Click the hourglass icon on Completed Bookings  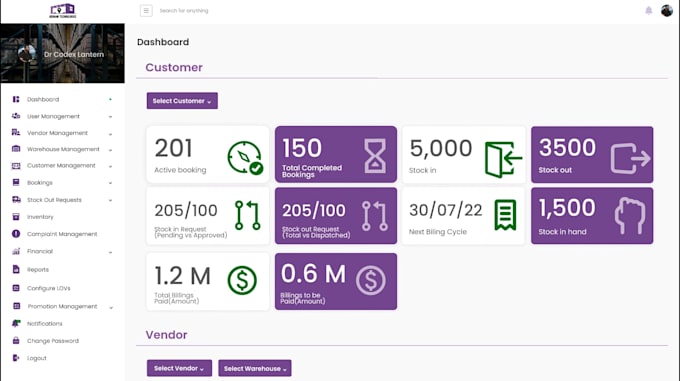click(375, 156)
